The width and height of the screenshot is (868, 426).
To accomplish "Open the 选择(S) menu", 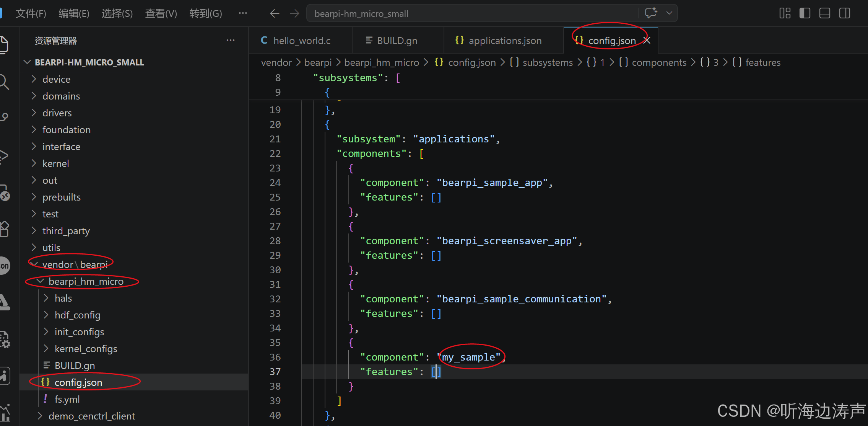I will coord(117,14).
